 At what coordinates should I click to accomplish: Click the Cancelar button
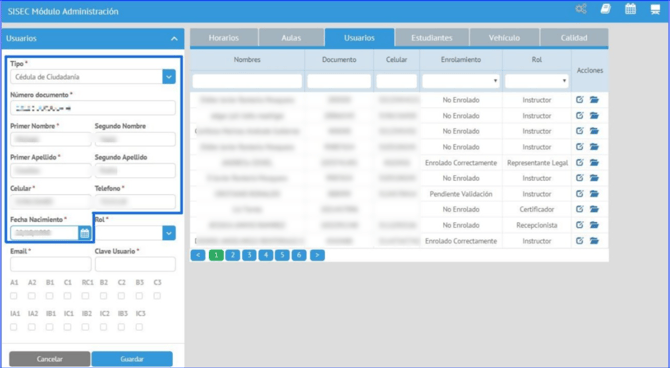pos(50,359)
